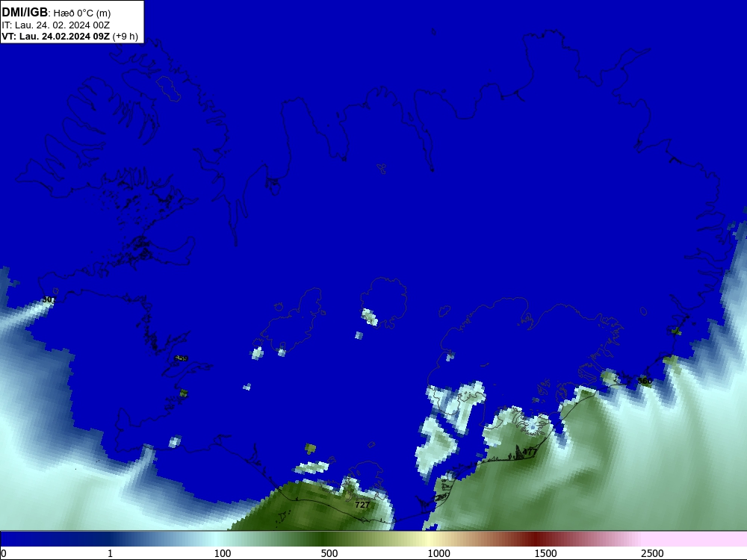The width and height of the screenshot is (747, 560).
Task: Click the 'IT: Lau. 24. 02. 2024 00Z' line
Action: (x=56, y=25)
